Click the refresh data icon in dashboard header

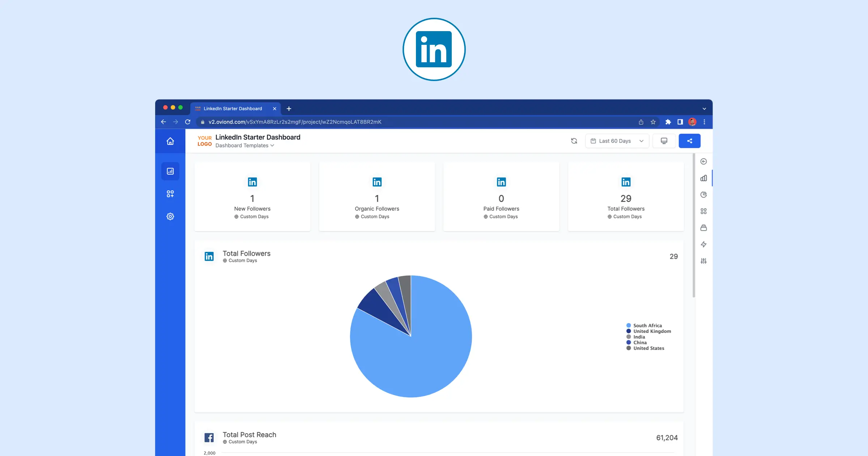[x=574, y=141]
